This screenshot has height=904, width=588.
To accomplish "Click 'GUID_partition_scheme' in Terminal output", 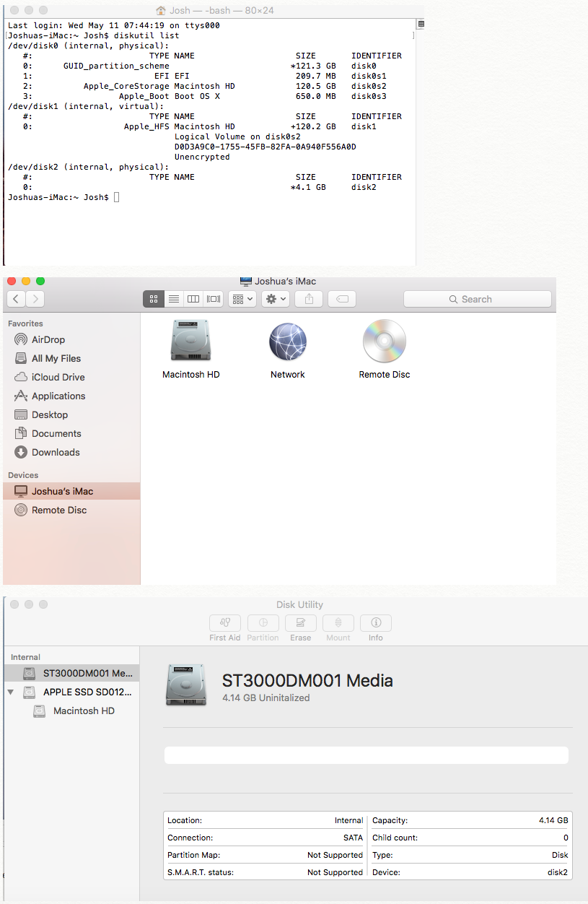I will pyautogui.click(x=116, y=66).
